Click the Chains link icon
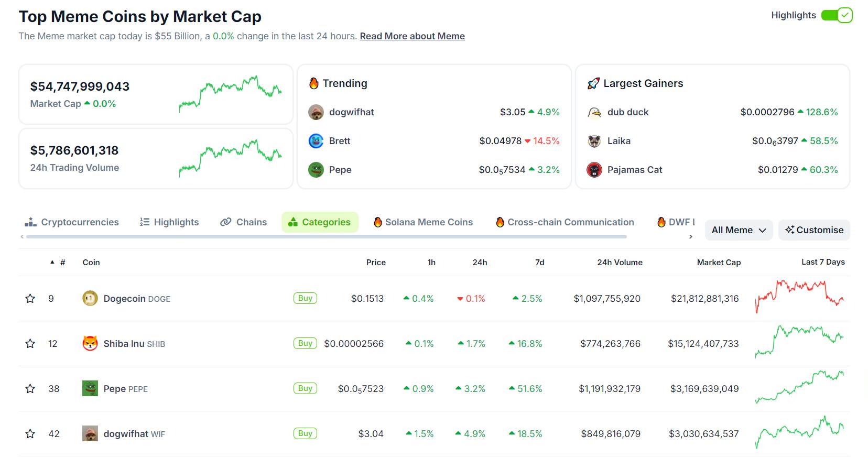 226,222
